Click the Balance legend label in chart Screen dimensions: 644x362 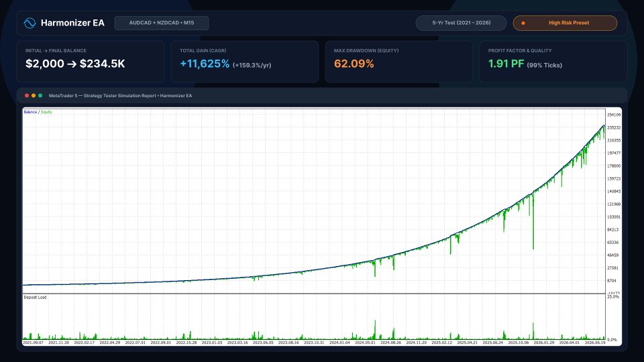[x=30, y=112]
